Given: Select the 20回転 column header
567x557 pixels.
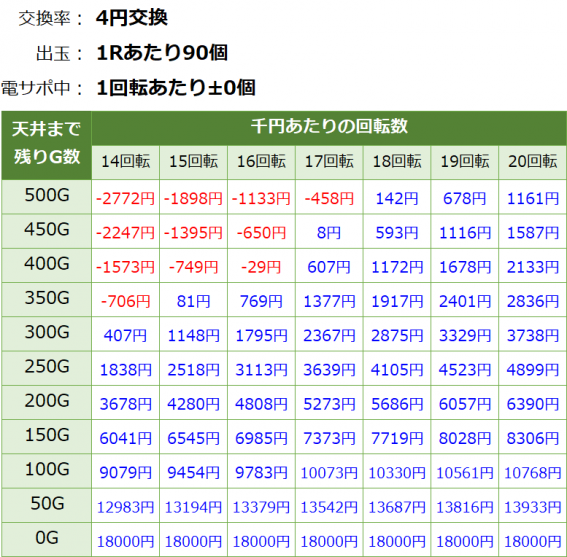Looking at the screenshot, I should [533, 162].
